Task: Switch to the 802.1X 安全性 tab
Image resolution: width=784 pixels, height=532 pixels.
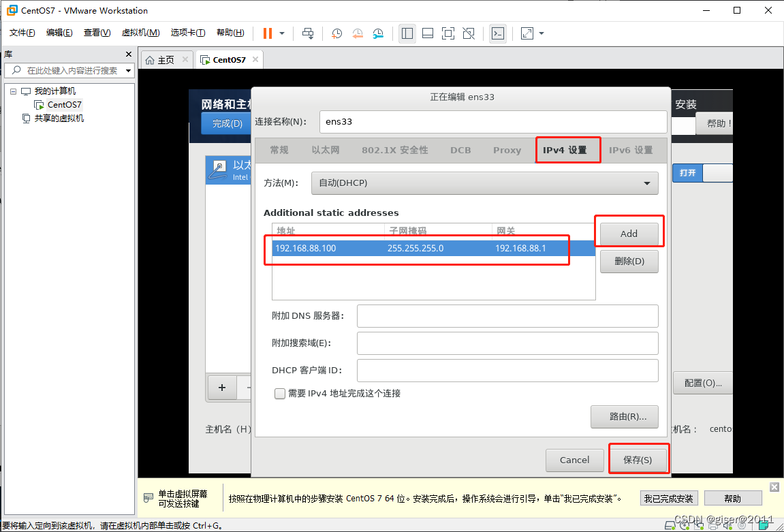Action: click(x=395, y=150)
